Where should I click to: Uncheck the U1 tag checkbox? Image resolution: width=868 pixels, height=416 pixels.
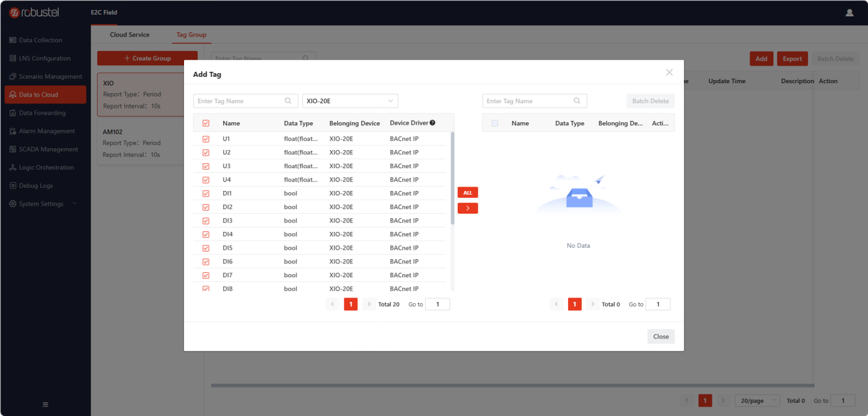pos(205,139)
